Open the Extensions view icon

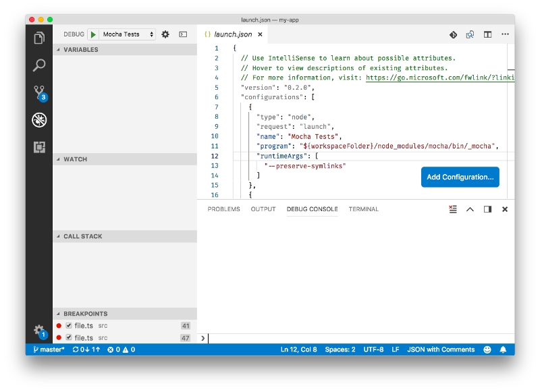coord(39,147)
